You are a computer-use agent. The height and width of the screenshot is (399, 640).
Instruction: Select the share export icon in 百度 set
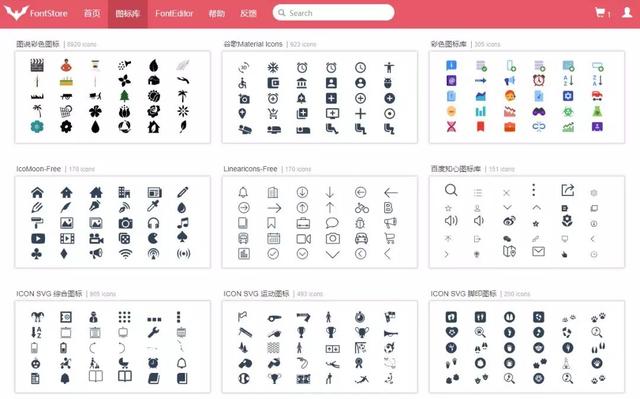(x=568, y=190)
